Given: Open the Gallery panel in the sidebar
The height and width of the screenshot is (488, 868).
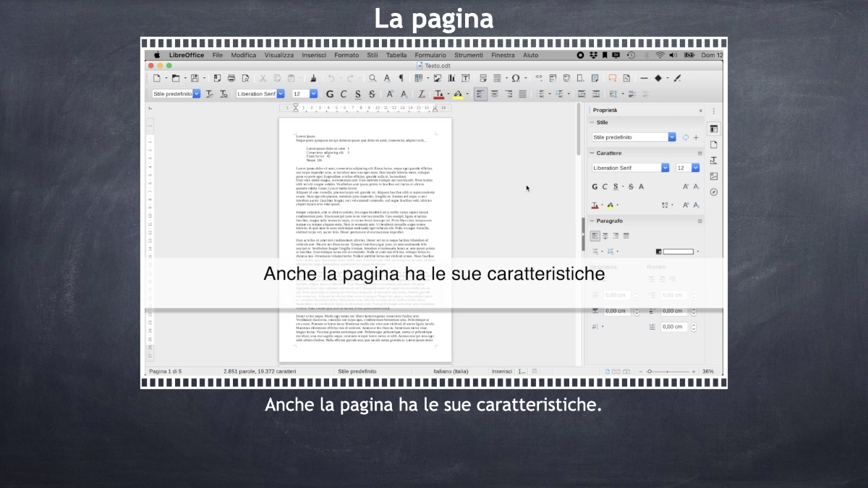Looking at the screenshot, I should pos(714,176).
